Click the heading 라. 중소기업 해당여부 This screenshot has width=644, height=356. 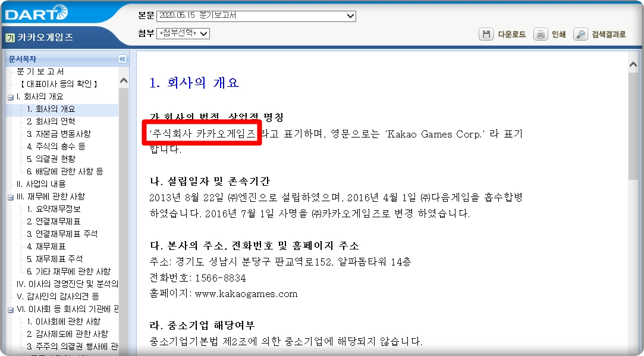click(202, 325)
